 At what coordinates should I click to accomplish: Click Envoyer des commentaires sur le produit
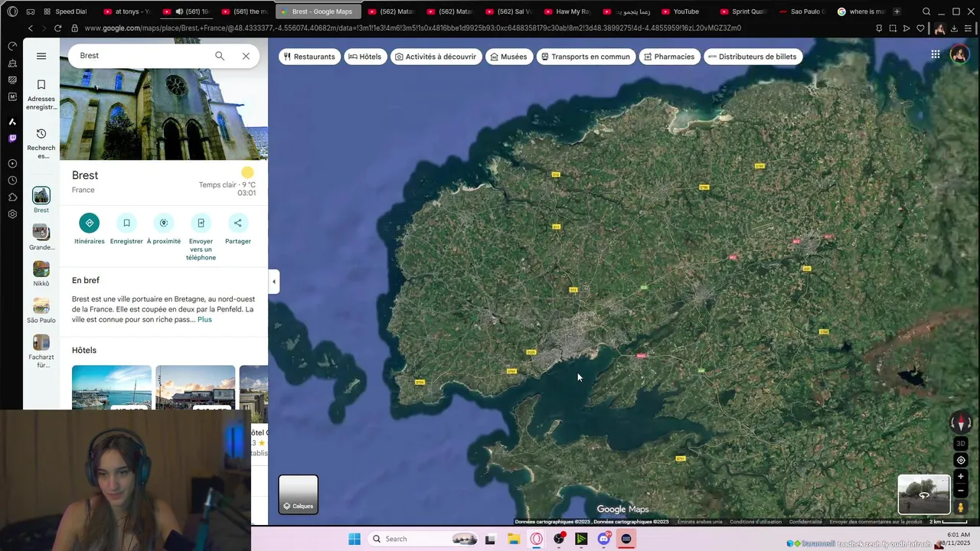pos(876,522)
